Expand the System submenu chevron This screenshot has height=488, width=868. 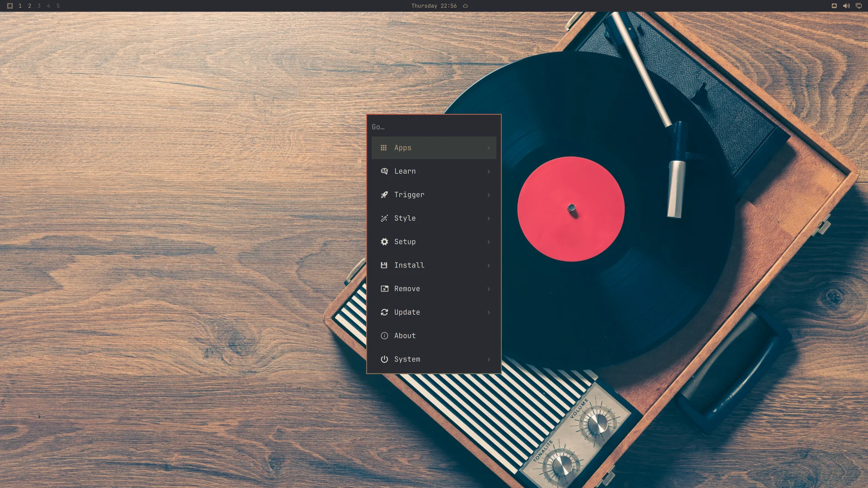[489, 359]
